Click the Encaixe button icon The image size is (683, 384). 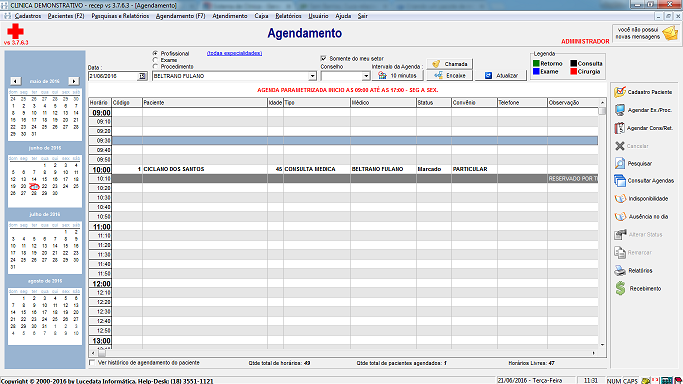[438, 75]
